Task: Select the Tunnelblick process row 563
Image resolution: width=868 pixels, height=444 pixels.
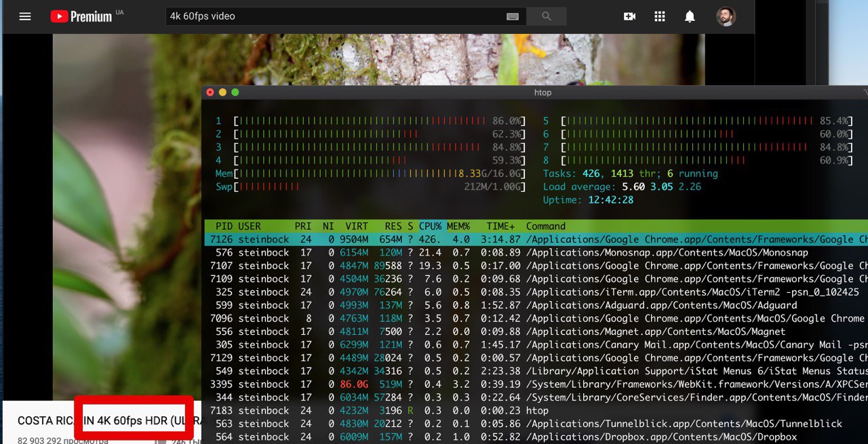Action: pos(536,424)
